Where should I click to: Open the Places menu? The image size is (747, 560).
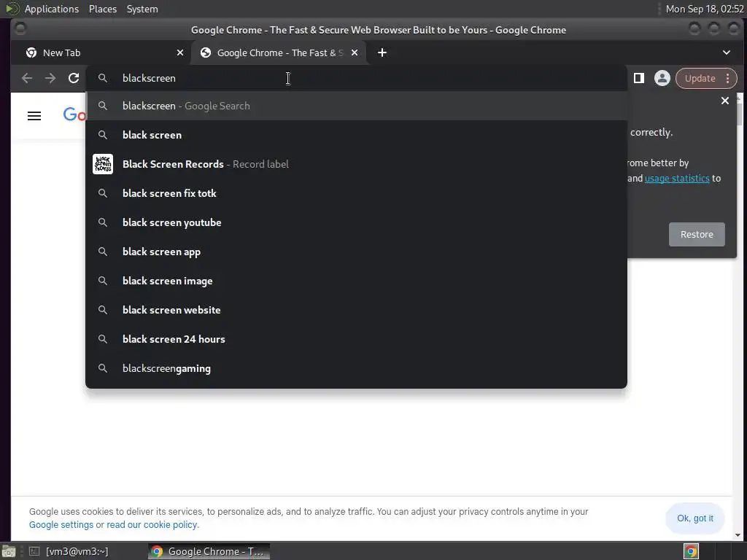click(x=102, y=9)
